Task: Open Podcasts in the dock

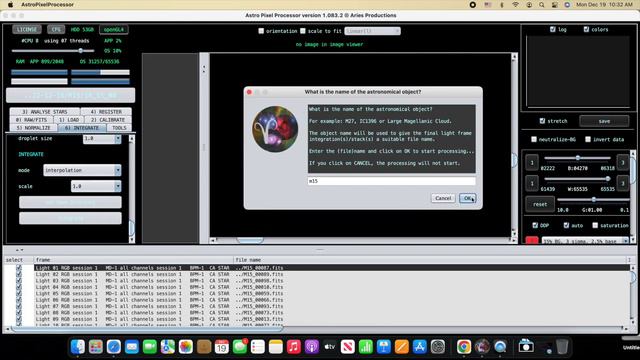Action: pos(311,347)
